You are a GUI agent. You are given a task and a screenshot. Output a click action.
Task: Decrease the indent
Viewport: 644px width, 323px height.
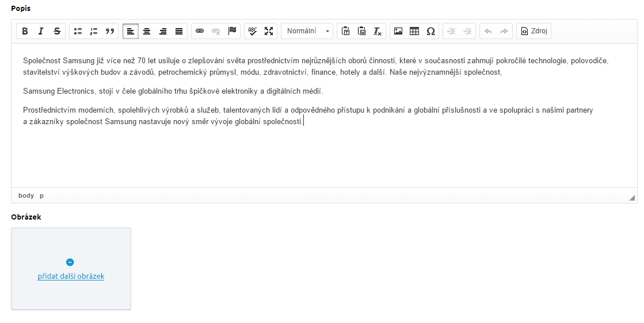451,31
